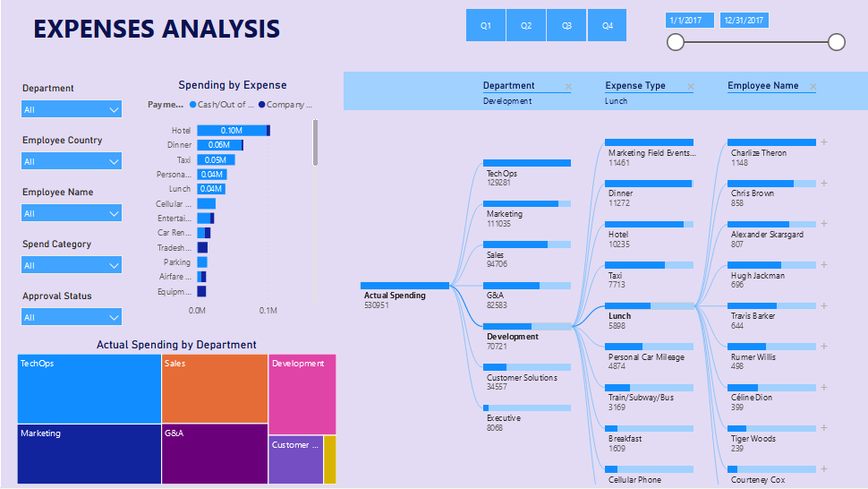Expand Chris Brown node with plus icon

[824, 184]
